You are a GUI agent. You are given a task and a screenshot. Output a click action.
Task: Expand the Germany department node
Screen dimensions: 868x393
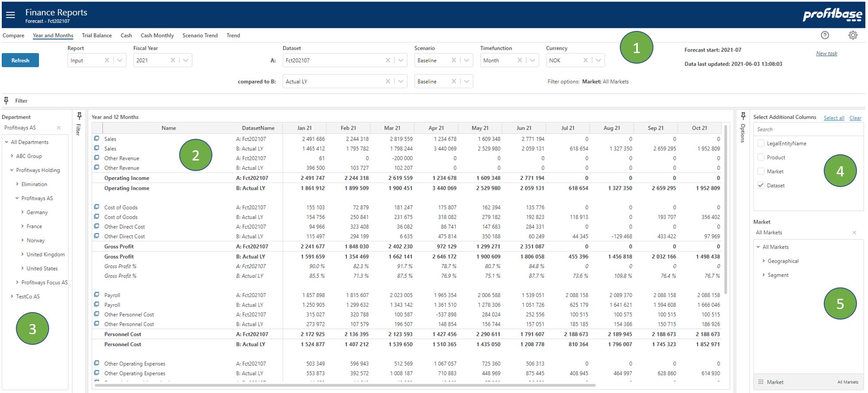click(23, 212)
